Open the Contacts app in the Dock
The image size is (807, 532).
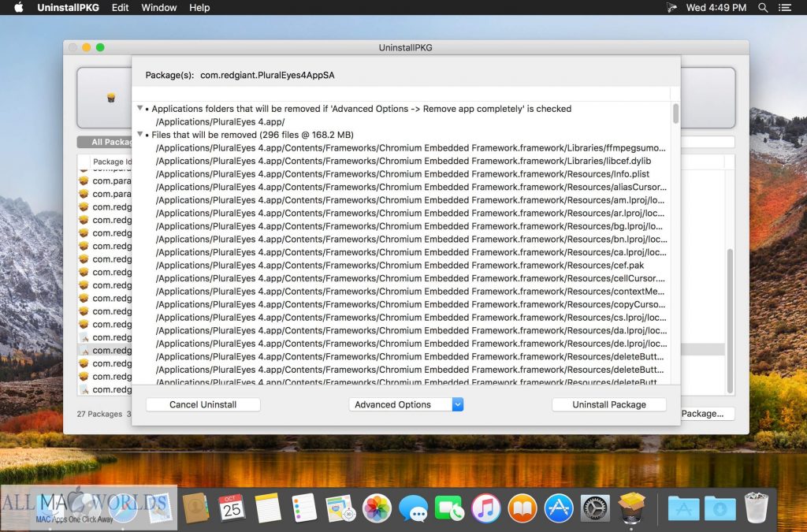coord(196,508)
